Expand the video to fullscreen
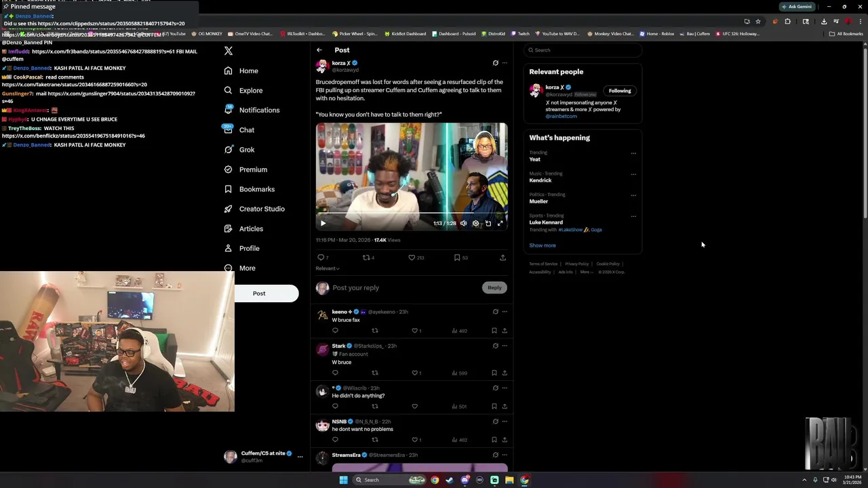Viewport: 868px width, 488px height. click(x=500, y=223)
